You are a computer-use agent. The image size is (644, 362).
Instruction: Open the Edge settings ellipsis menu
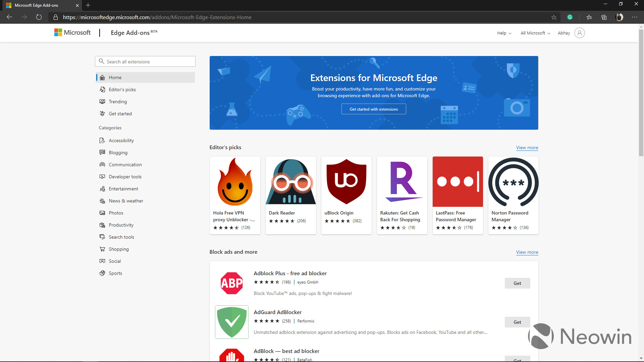pyautogui.click(x=635, y=17)
